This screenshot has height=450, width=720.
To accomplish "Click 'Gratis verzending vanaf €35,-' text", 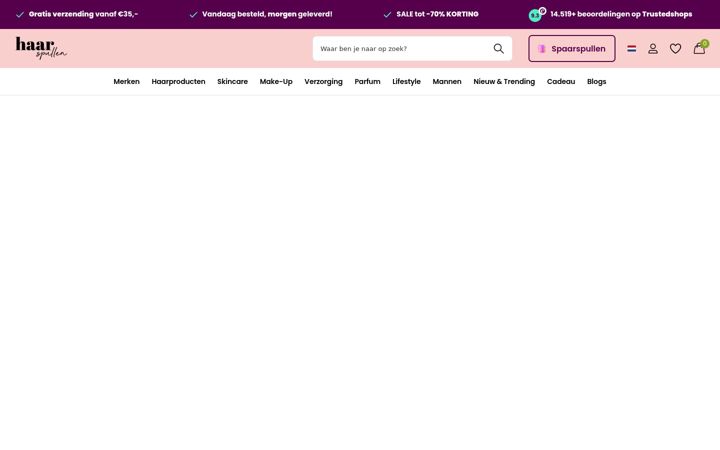I will pyautogui.click(x=83, y=14).
